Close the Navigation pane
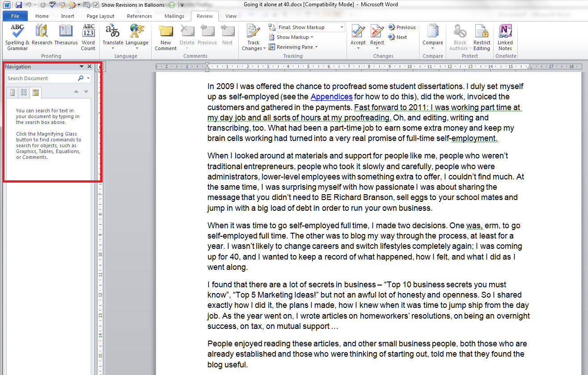This screenshot has height=375, width=588. tap(89, 67)
